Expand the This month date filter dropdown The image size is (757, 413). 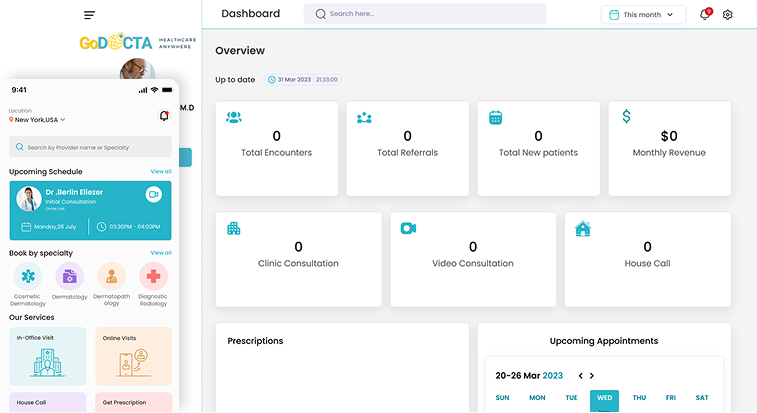coord(643,15)
